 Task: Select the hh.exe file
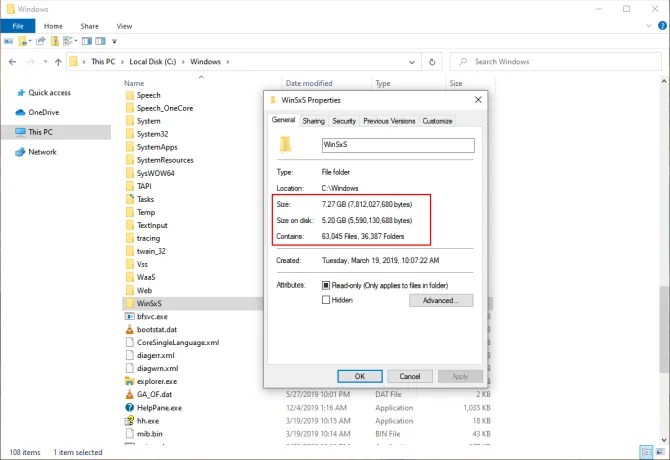point(148,421)
